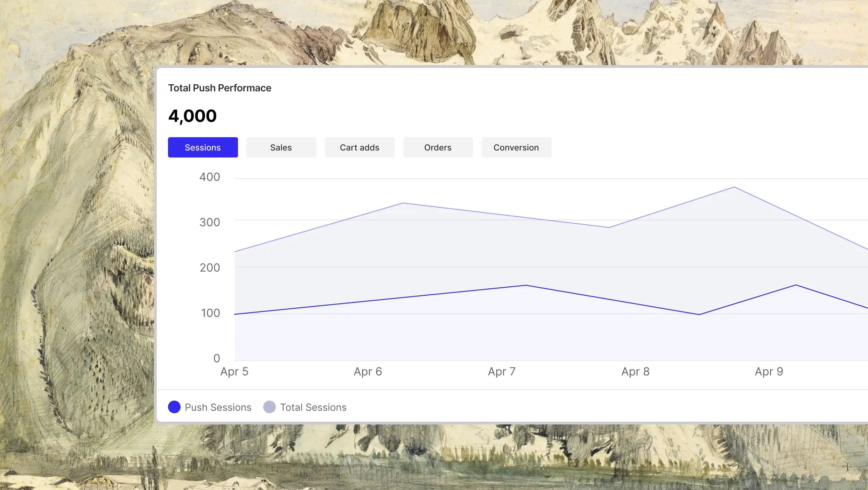Click the 4,000 total value
Screen dimensions: 868x490
click(x=192, y=116)
